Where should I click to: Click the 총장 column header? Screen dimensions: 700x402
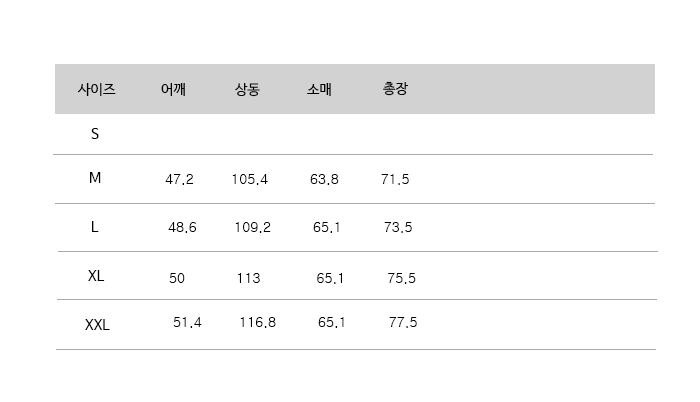(x=395, y=89)
